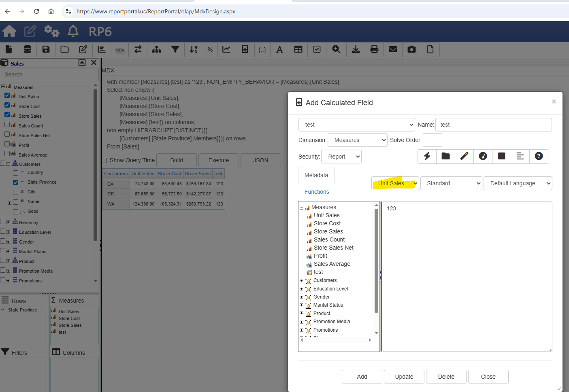Select Promotion Media in metadata tree
This screenshot has height=392, width=569.
coord(331,322)
